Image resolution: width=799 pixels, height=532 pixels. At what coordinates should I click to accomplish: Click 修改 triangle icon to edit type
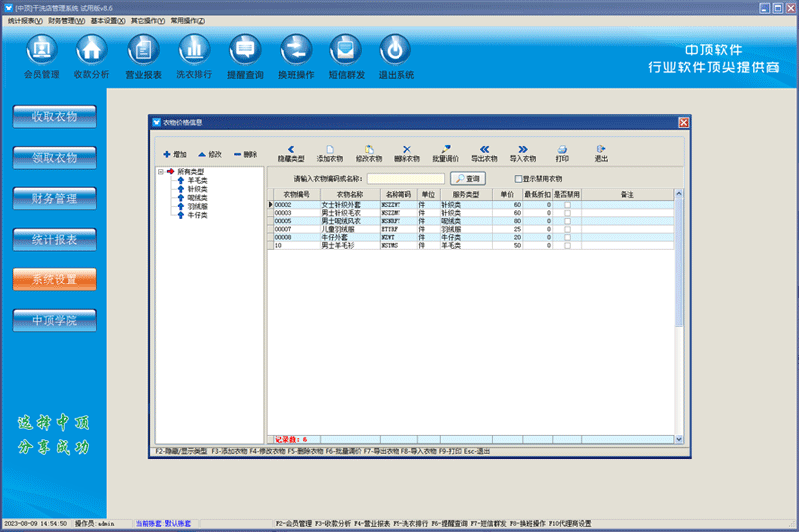[202, 154]
